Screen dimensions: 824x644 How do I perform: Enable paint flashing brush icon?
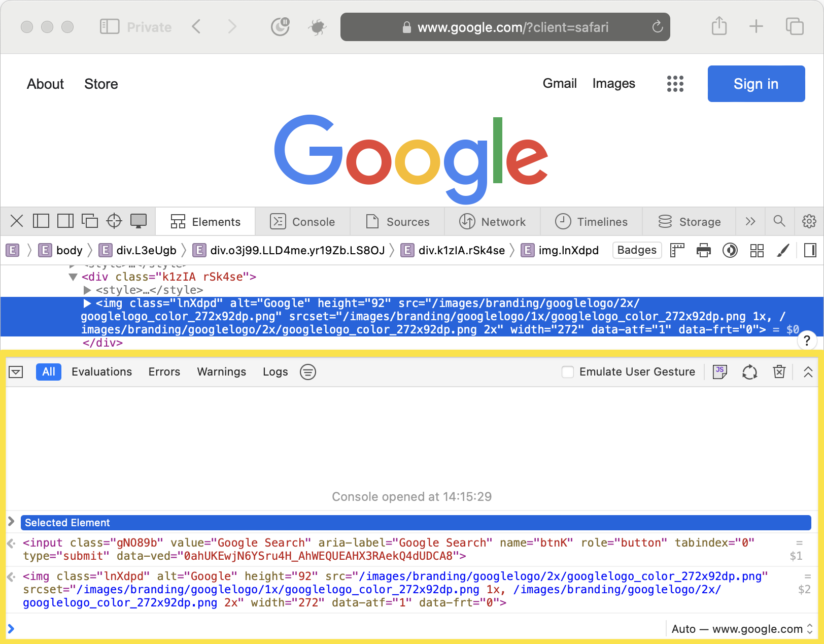point(783,250)
